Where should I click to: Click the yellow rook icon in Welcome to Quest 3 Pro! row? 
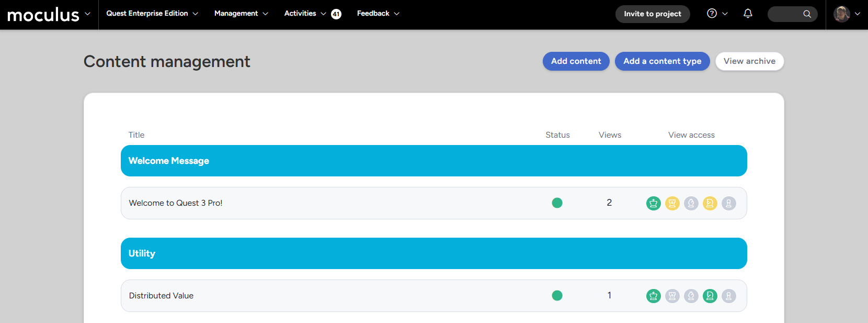coord(672,203)
